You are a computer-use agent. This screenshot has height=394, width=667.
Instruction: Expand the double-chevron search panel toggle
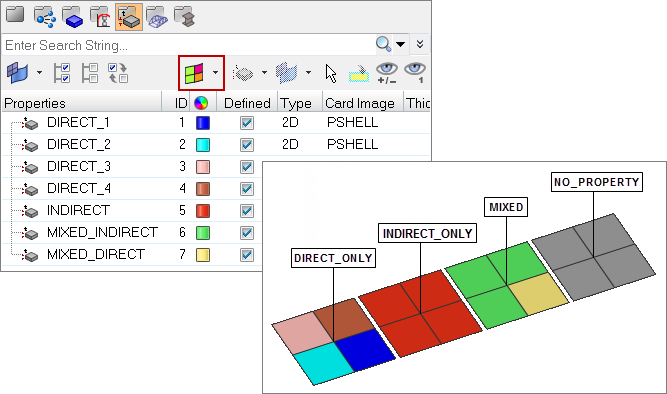420,44
